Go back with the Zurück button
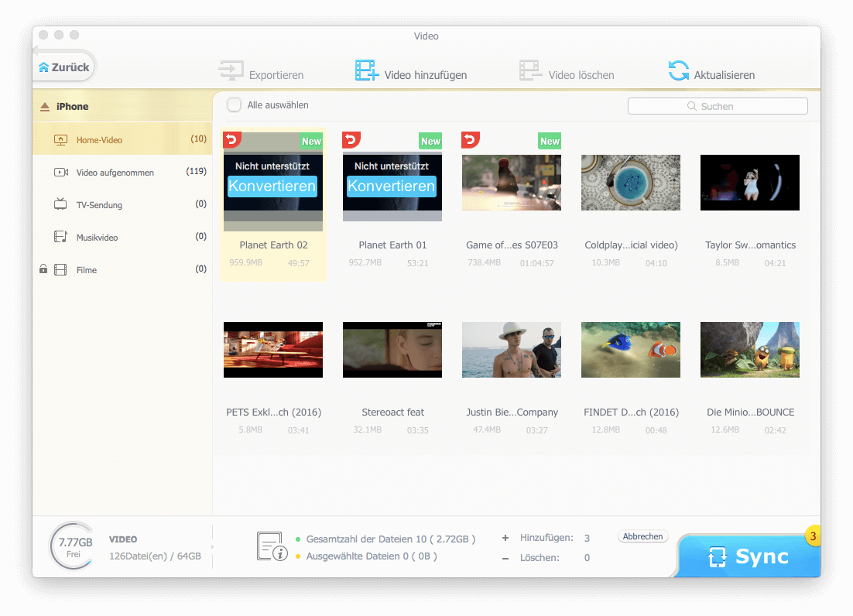Screen dimensions: 853x616 point(65,67)
